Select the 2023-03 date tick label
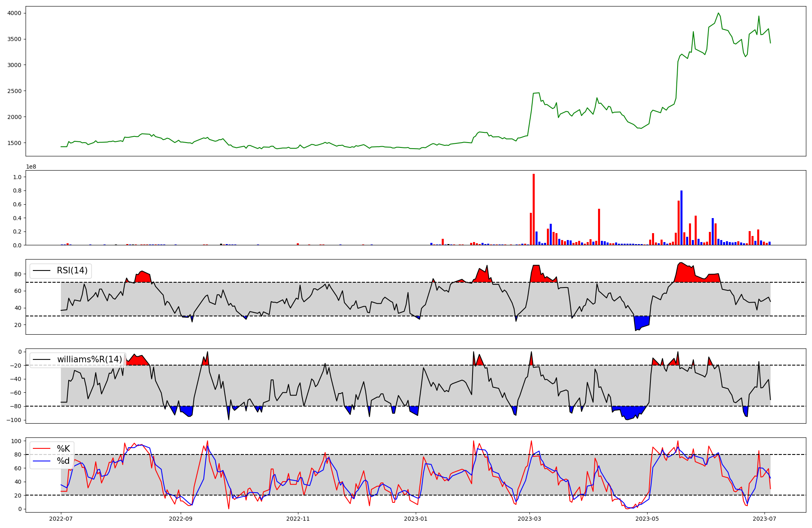812x528 pixels. tap(529, 519)
